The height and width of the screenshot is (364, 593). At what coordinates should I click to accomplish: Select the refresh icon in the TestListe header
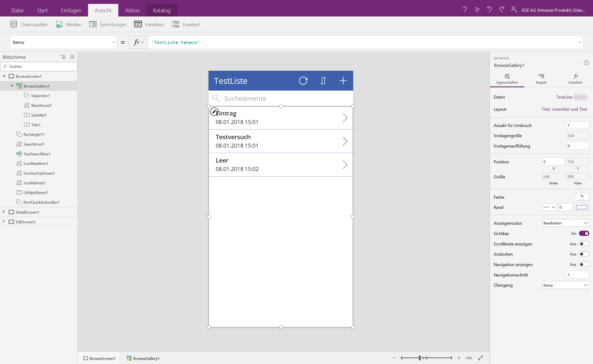pyautogui.click(x=303, y=81)
